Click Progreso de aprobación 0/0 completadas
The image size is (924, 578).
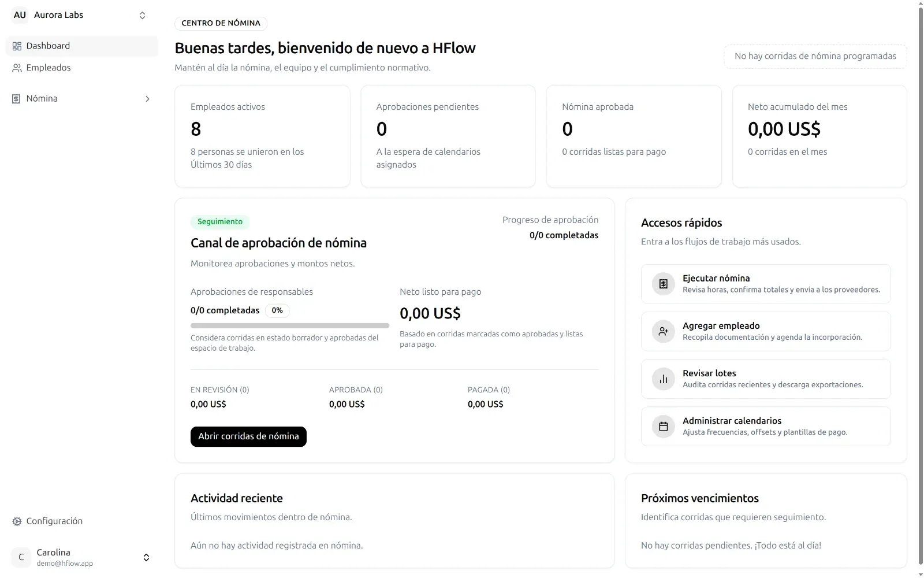click(x=550, y=228)
